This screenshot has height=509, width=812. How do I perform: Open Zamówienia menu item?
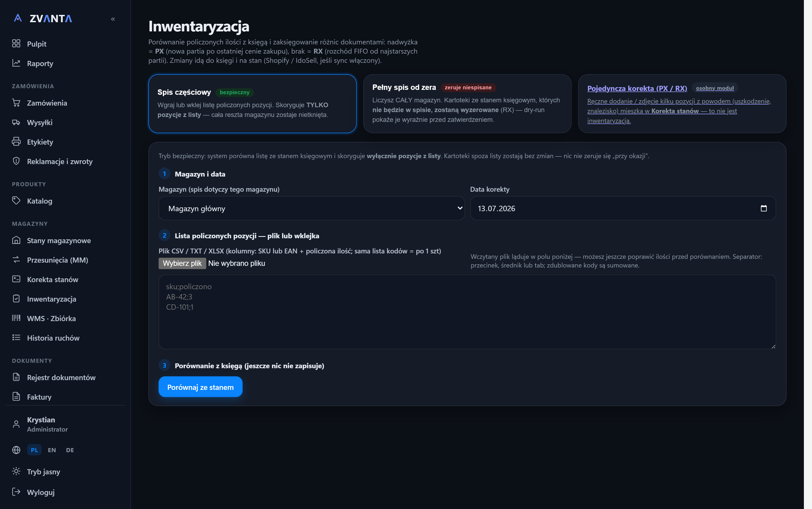coord(47,103)
